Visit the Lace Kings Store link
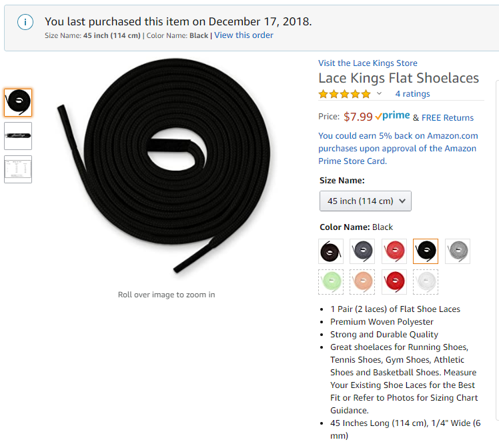 click(368, 63)
